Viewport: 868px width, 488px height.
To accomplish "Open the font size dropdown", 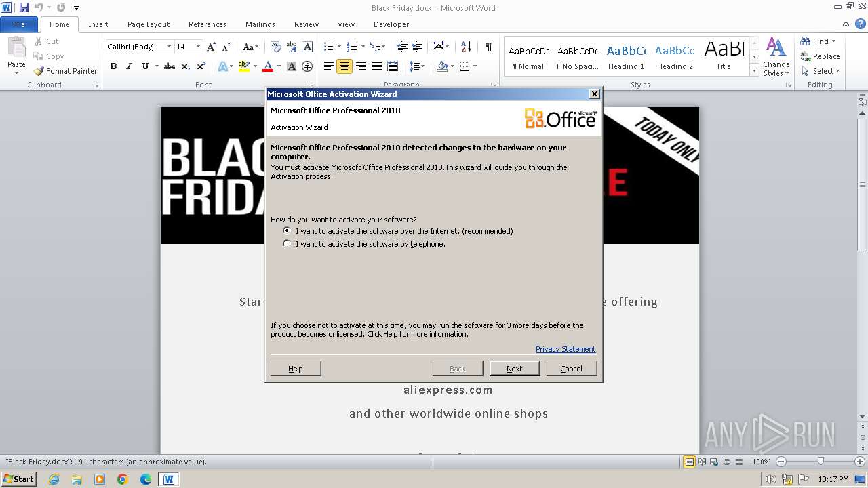I will point(198,47).
